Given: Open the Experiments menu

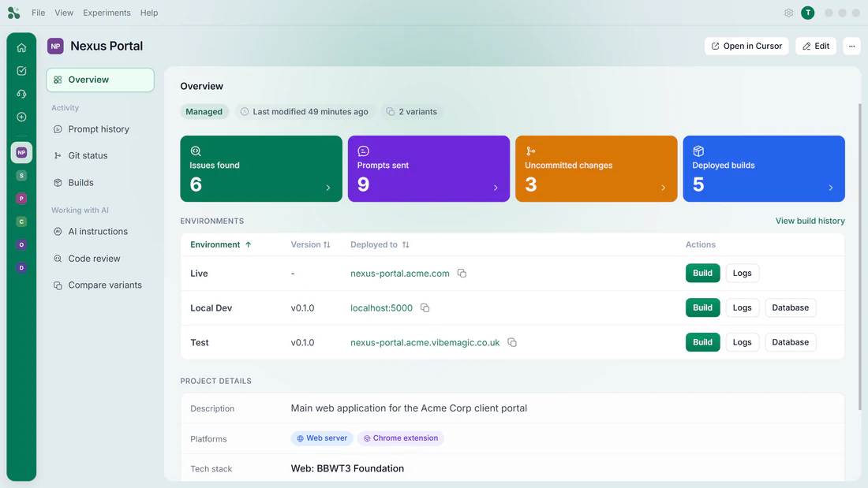Looking at the screenshot, I should pos(107,13).
